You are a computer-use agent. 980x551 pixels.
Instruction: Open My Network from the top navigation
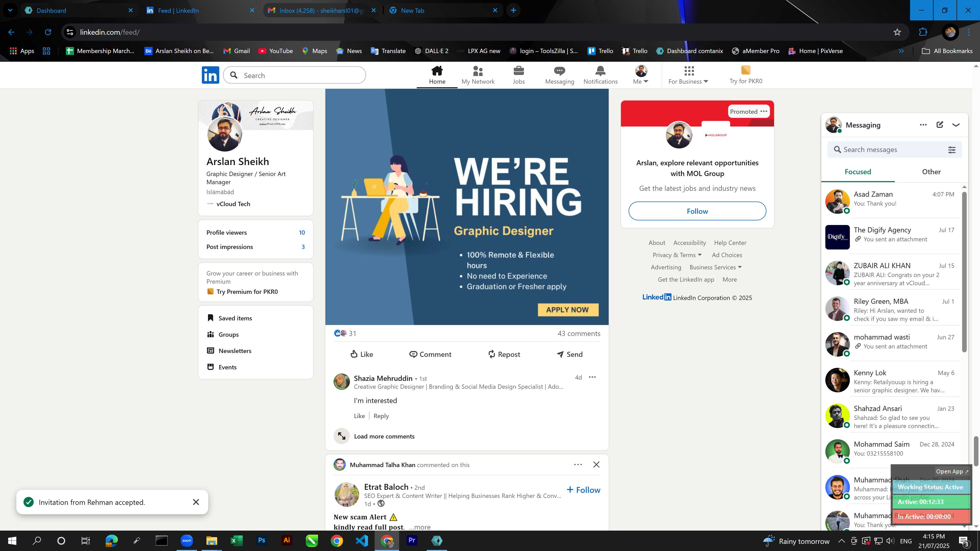coord(478,75)
